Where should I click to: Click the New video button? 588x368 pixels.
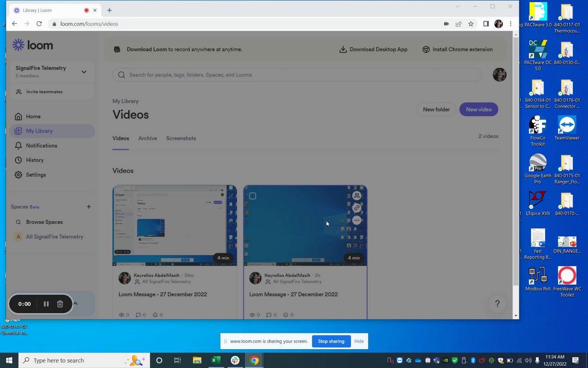pos(479,109)
